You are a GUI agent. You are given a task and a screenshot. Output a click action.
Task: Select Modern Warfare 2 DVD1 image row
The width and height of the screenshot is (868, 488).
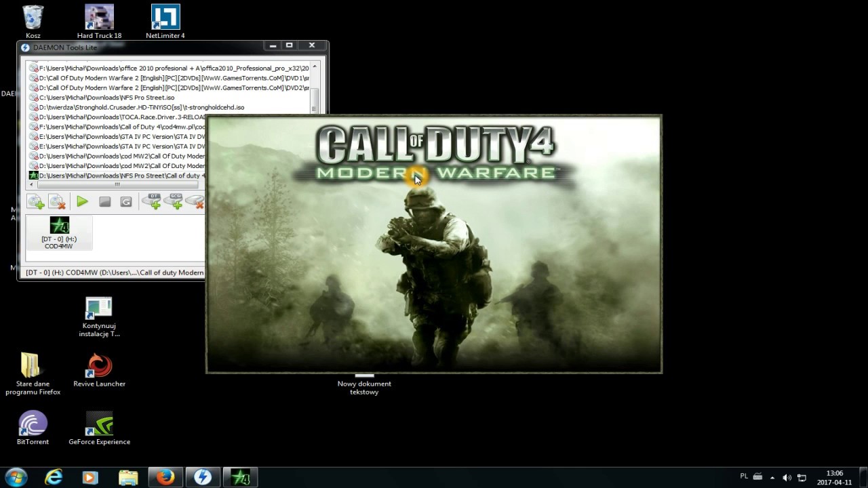pyautogui.click(x=168, y=78)
